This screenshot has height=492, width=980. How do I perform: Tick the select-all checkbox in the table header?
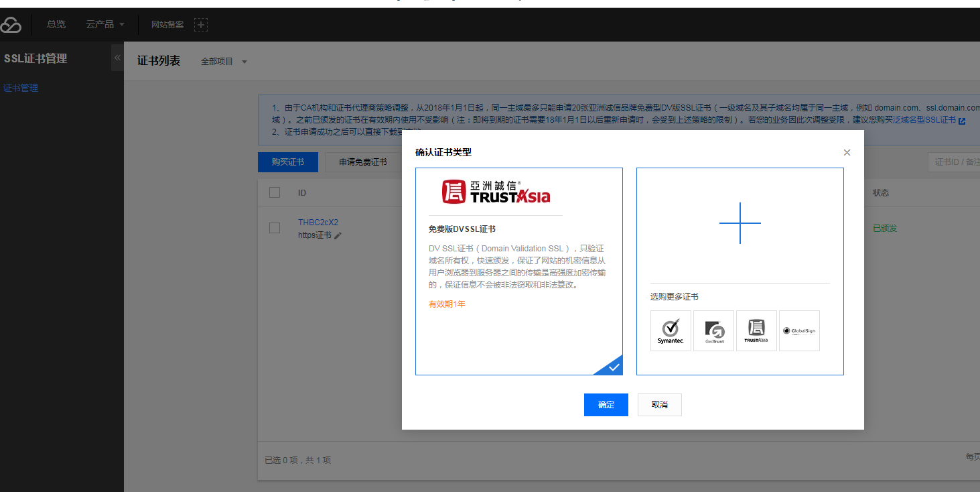click(x=275, y=192)
